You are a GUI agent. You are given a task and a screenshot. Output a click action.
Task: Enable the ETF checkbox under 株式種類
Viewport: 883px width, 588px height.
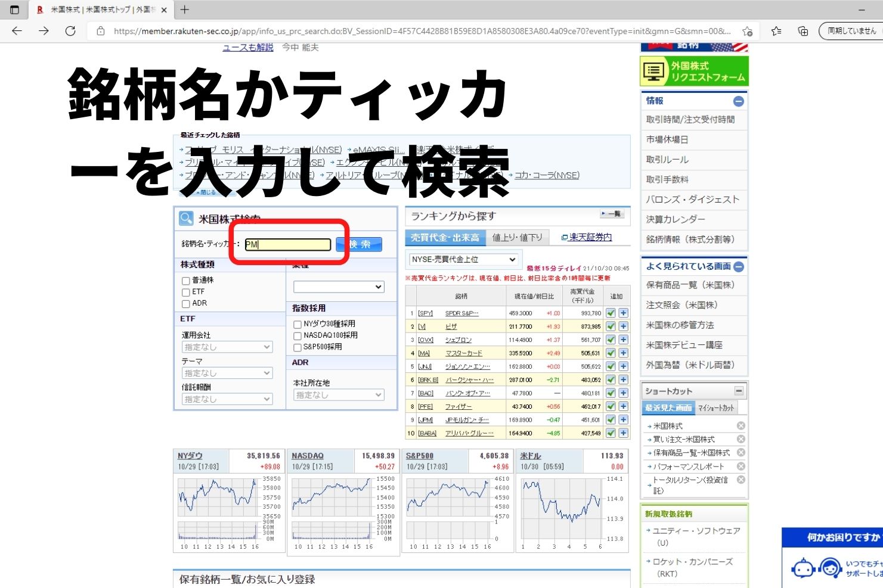click(185, 292)
